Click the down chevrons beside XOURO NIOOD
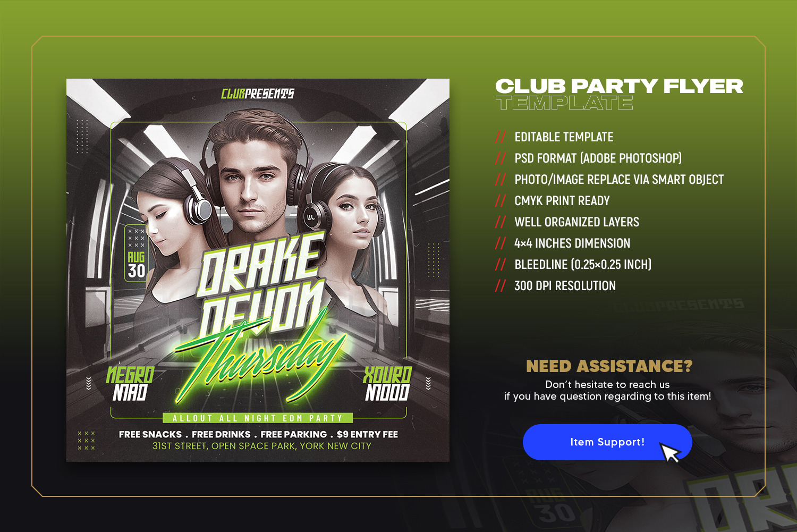Viewport: 797px width, 532px height. tap(428, 383)
